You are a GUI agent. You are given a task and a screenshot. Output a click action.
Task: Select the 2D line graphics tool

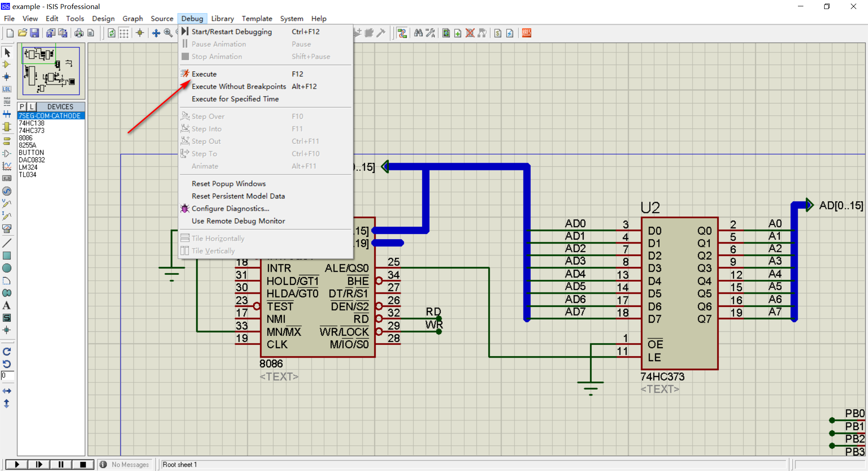[x=7, y=243]
